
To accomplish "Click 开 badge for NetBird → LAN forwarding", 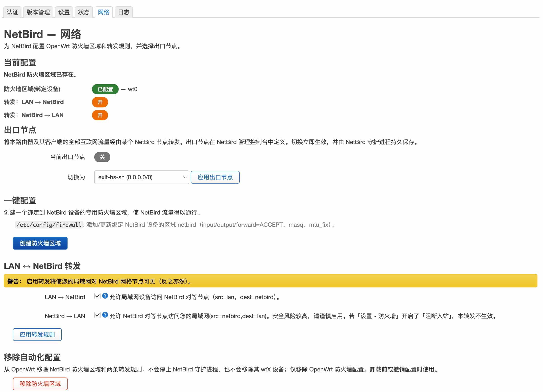I will tap(100, 115).
